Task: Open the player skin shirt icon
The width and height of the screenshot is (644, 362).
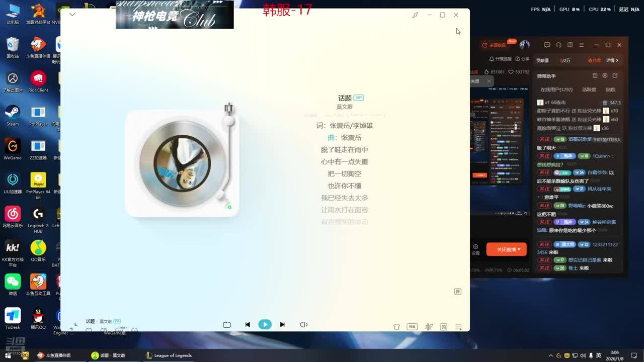Action: [396, 327]
